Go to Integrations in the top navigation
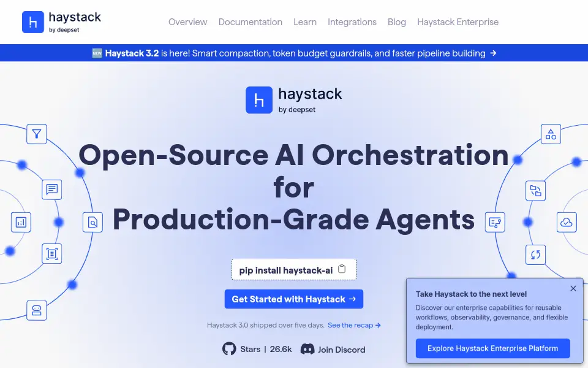 352,22
